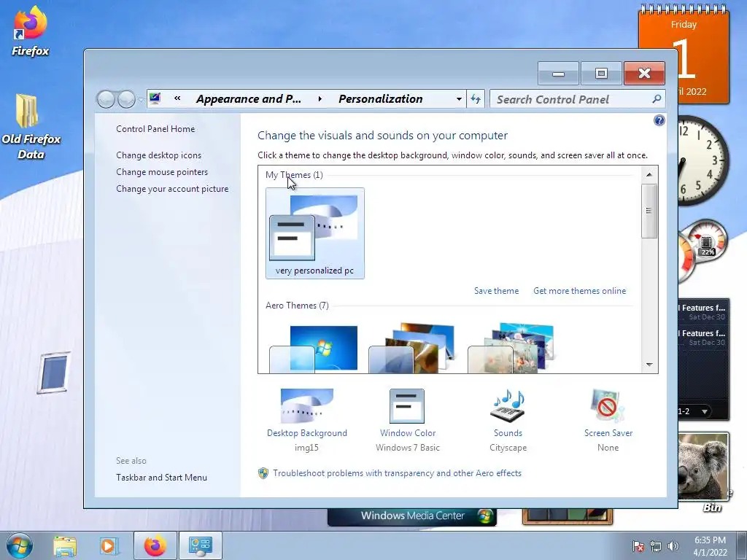Minimize the Personalization window
This screenshot has height=560, width=747.
[558, 74]
